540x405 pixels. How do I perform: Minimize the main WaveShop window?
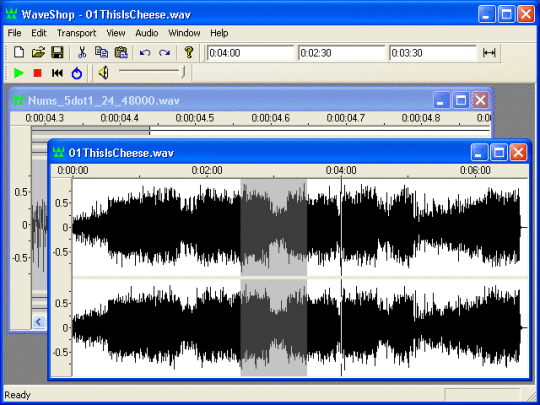tap(487, 14)
